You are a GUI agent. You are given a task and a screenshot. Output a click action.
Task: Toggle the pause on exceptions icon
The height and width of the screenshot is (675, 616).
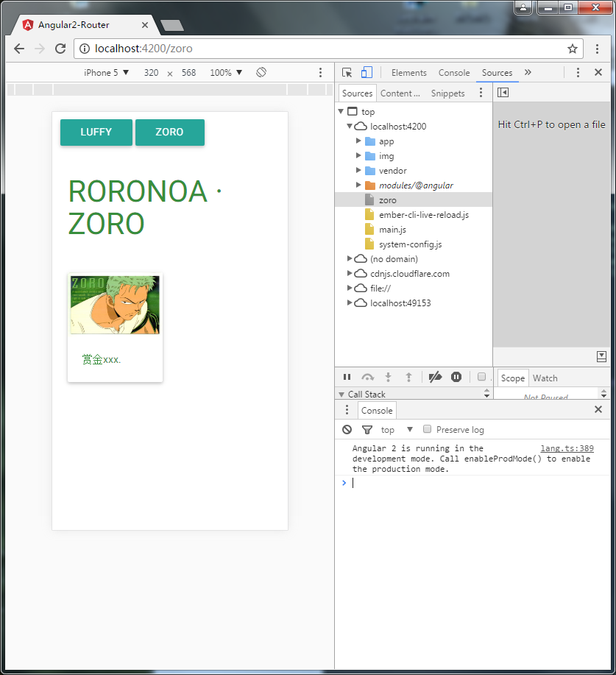pos(456,378)
